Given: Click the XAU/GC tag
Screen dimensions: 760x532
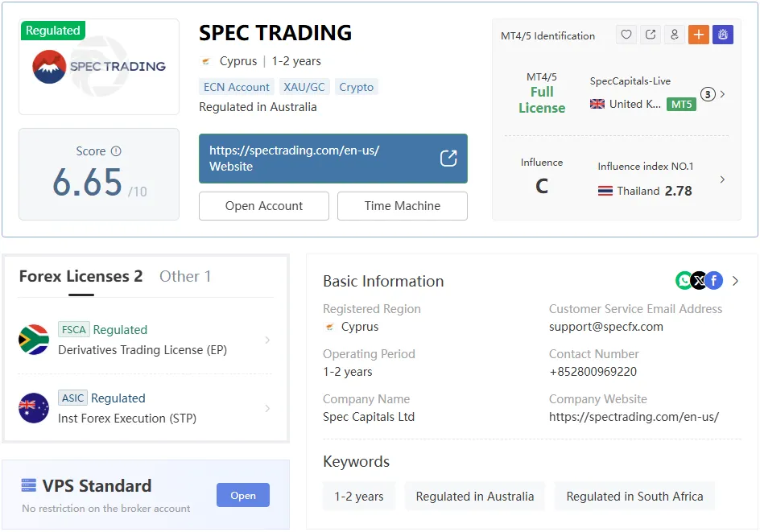Looking at the screenshot, I should coord(304,87).
